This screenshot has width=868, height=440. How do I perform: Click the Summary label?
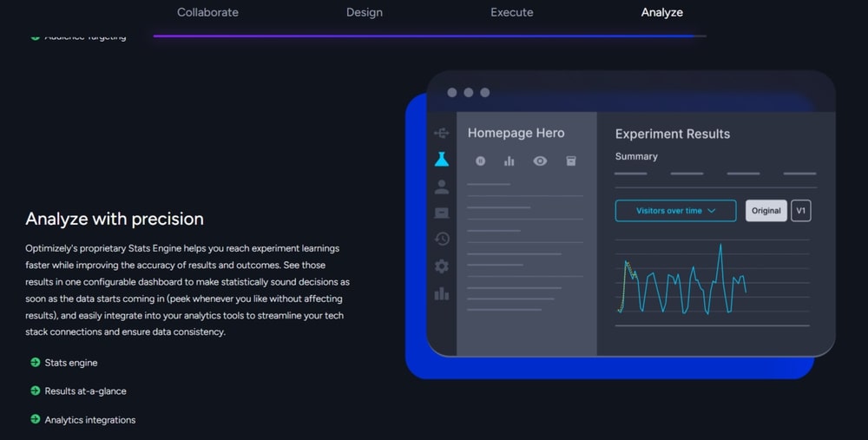636,156
